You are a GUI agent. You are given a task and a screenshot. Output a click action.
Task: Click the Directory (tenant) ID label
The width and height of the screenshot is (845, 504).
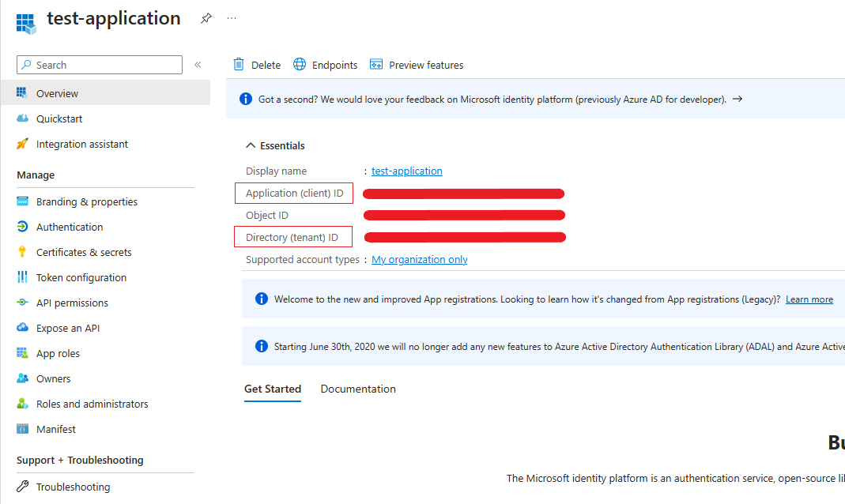[292, 238]
